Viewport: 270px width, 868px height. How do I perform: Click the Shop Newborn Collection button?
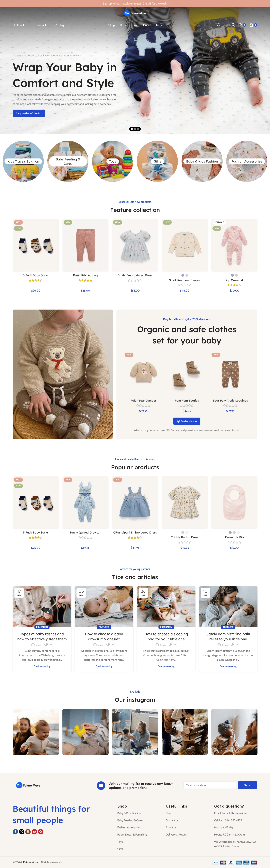29,113
